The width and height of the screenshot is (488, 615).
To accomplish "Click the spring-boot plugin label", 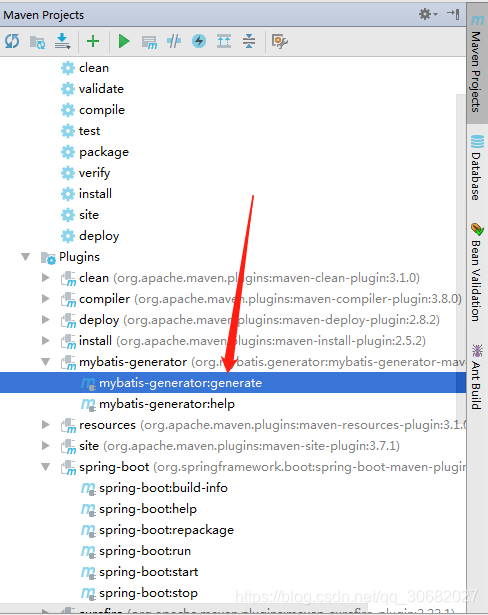I will point(114,467).
